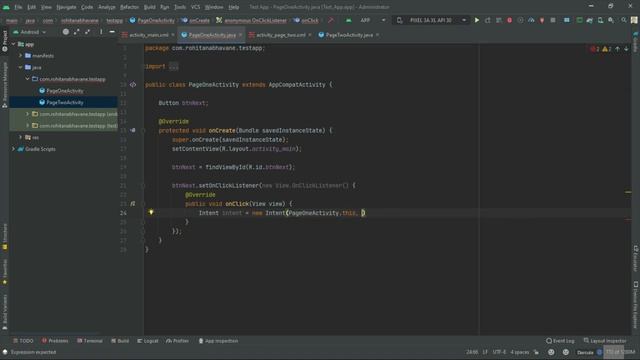
Task: Open the Build menu
Action: point(149,7)
